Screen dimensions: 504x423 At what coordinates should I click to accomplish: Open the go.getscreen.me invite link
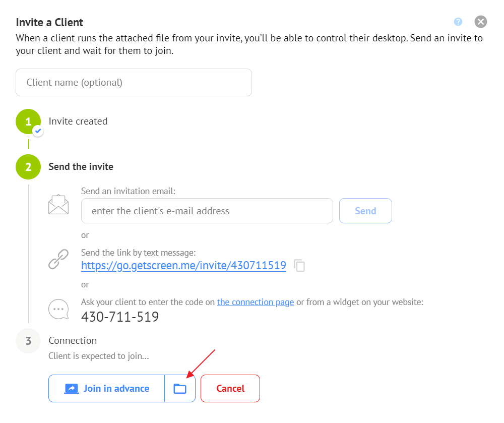(x=183, y=265)
